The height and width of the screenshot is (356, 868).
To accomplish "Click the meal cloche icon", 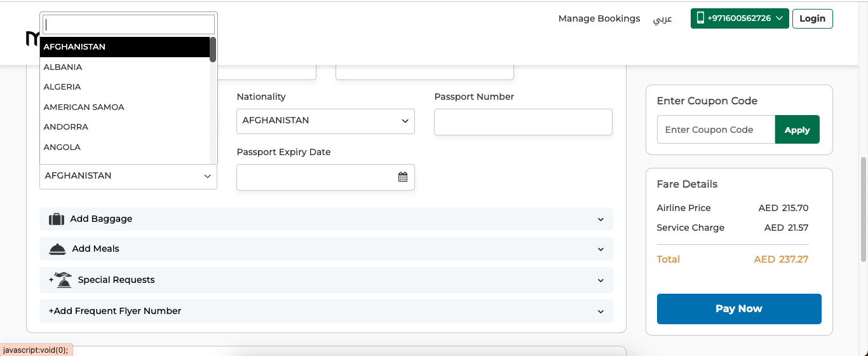I will (x=57, y=249).
